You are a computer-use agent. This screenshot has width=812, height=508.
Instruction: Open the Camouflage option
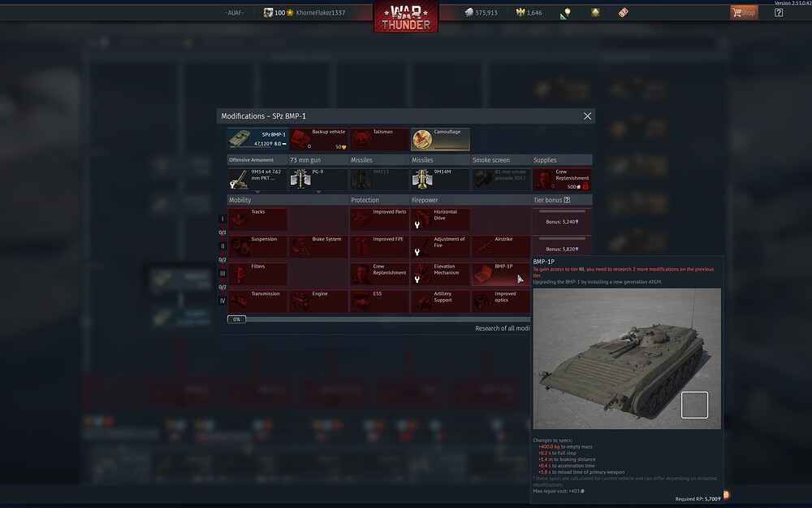point(440,139)
